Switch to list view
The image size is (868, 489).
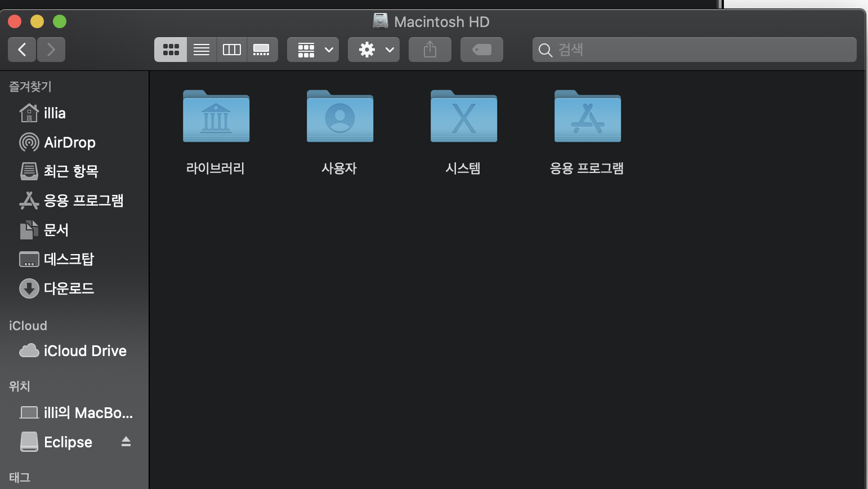click(202, 50)
